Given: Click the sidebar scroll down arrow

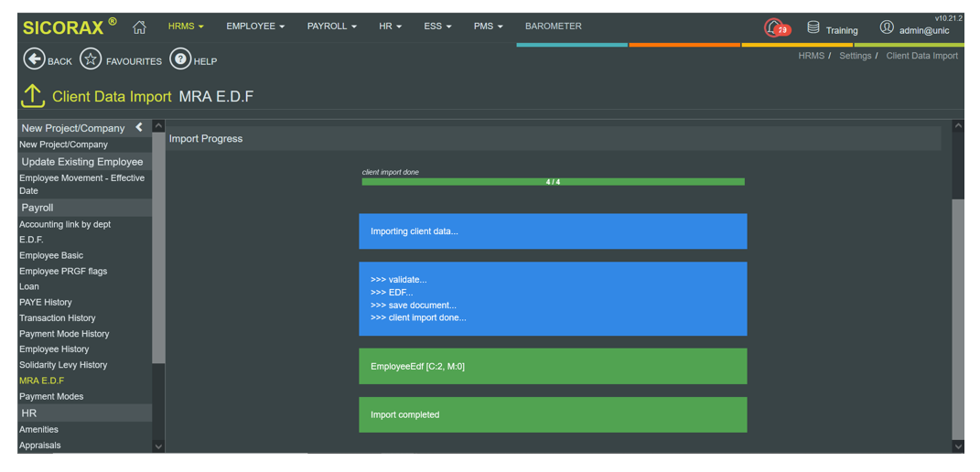Looking at the screenshot, I should coord(158,446).
